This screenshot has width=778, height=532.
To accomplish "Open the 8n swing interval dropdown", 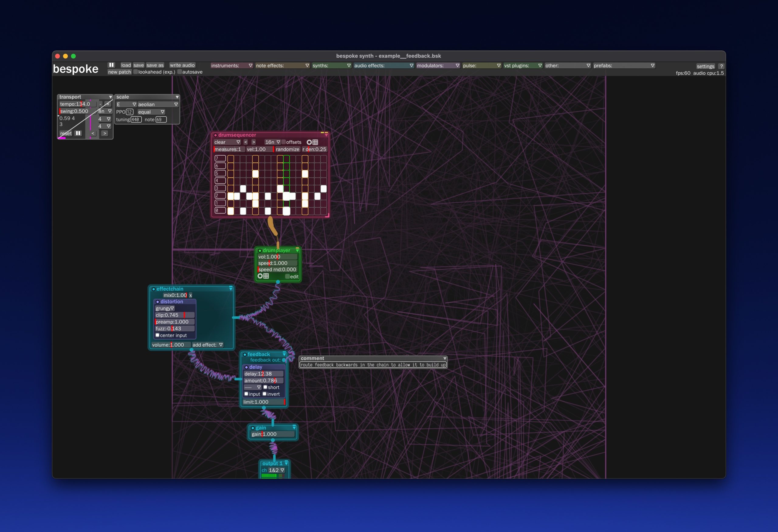I will (105, 111).
